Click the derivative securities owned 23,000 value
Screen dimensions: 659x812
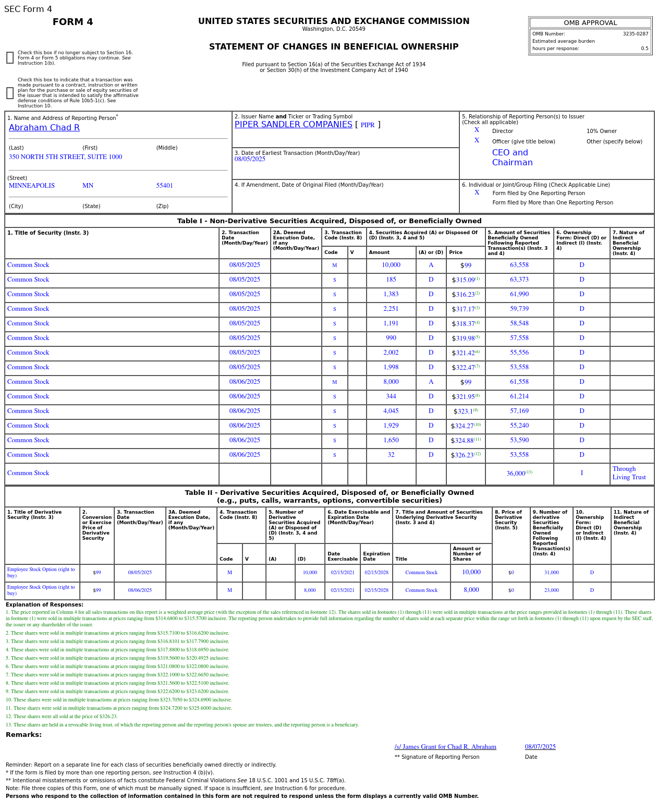tap(552, 590)
